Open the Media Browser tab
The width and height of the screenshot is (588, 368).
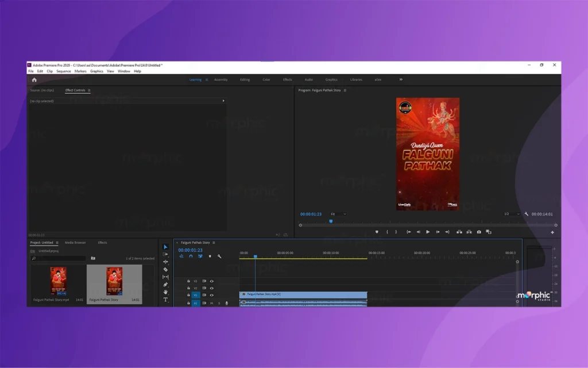(x=75, y=243)
